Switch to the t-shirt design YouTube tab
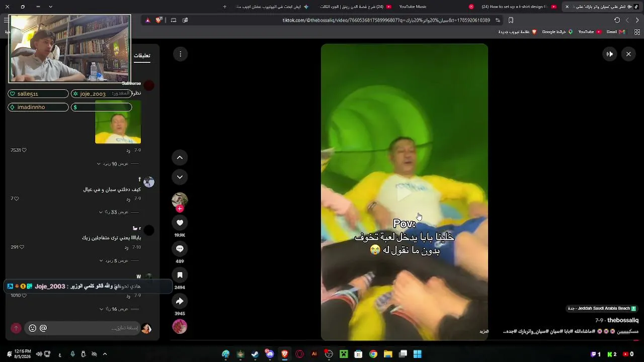The width and height of the screenshot is (644, 362). (x=518, y=7)
